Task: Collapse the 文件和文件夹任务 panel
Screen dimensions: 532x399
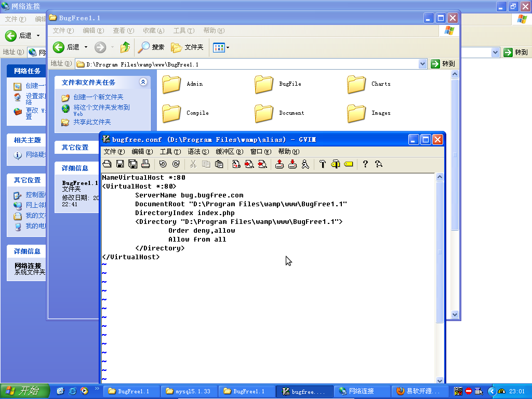Action: [x=143, y=82]
